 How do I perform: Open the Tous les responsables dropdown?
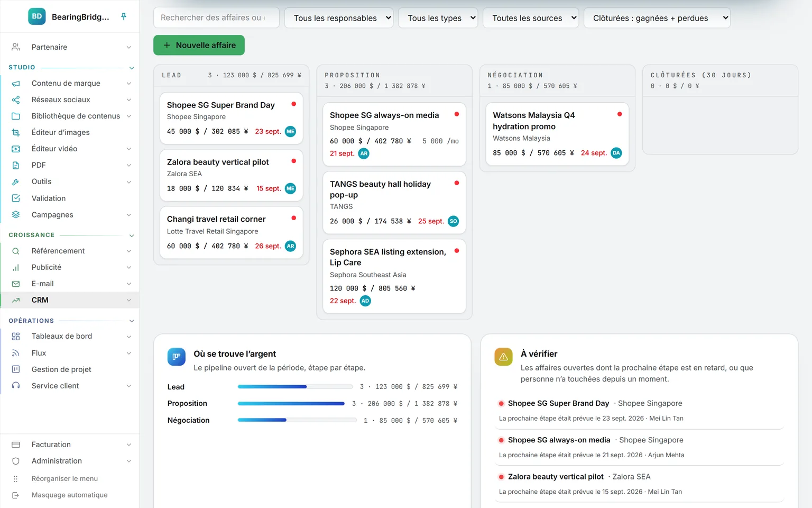pyautogui.click(x=339, y=18)
